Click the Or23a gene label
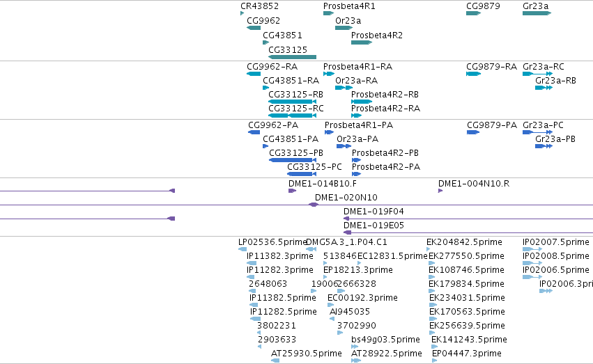 pyautogui.click(x=348, y=21)
